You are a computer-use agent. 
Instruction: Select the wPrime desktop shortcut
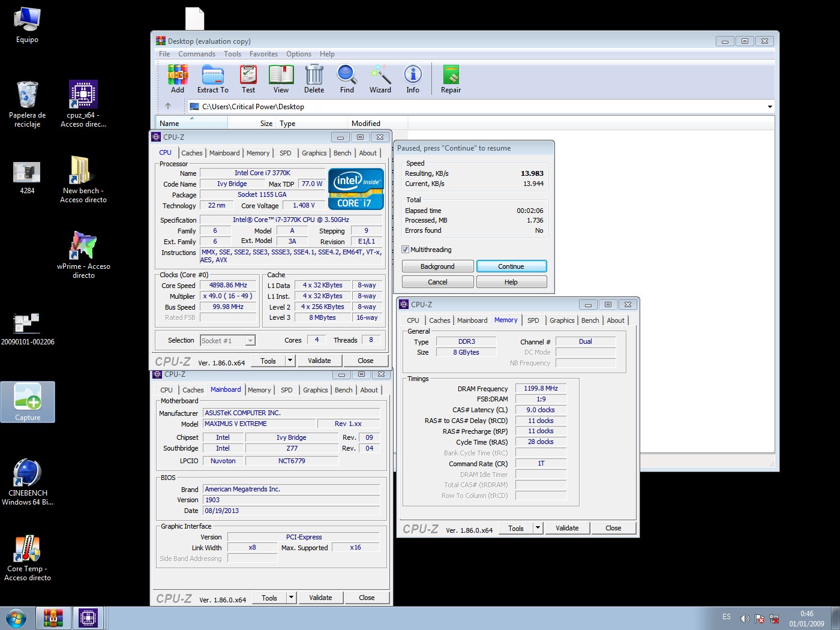click(83, 255)
